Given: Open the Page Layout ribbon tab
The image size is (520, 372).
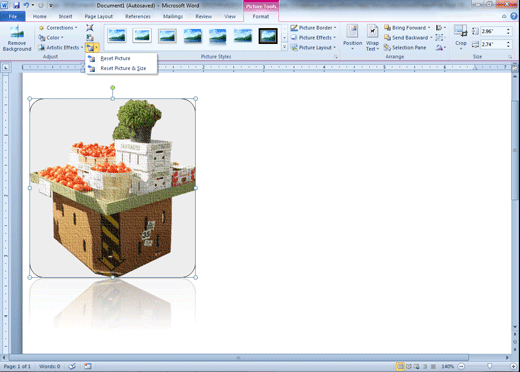Looking at the screenshot, I should [99, 16].
